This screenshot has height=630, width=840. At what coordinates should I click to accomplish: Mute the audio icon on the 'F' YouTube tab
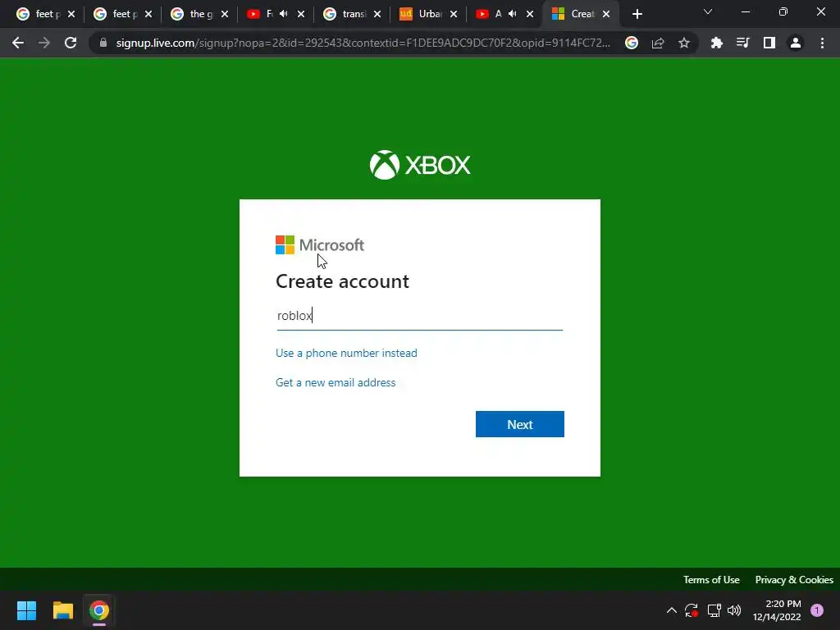tap(284, 14)
